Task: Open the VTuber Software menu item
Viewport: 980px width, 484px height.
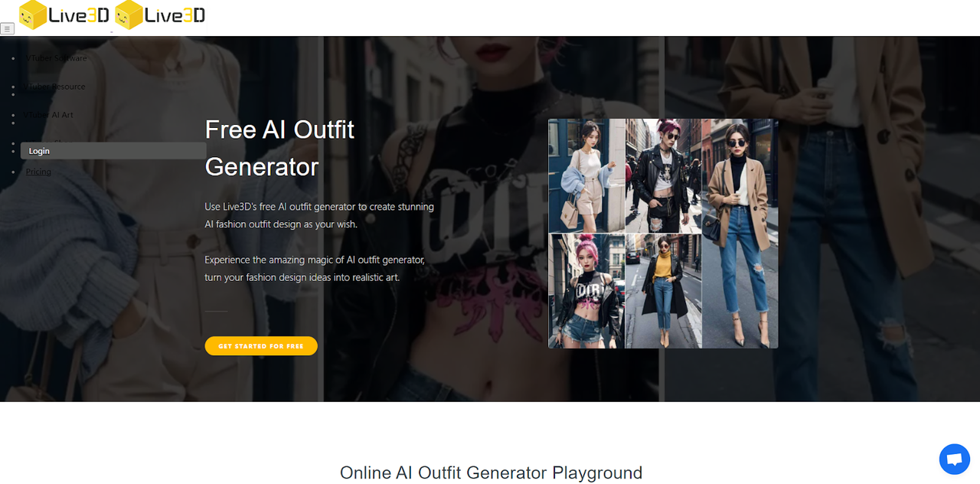Action: point(57,58)
